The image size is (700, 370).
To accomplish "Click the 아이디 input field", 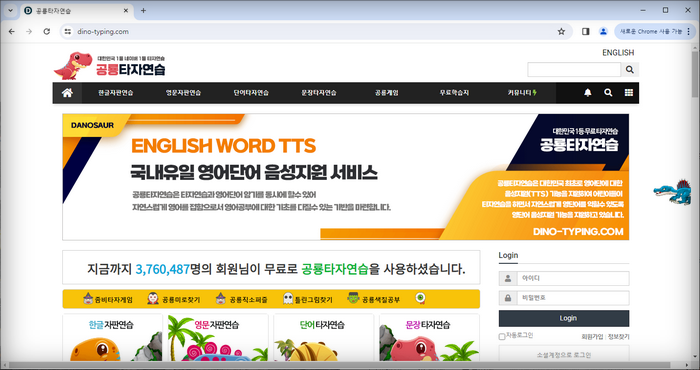I will pyautogui.click(x=573, y=279).
